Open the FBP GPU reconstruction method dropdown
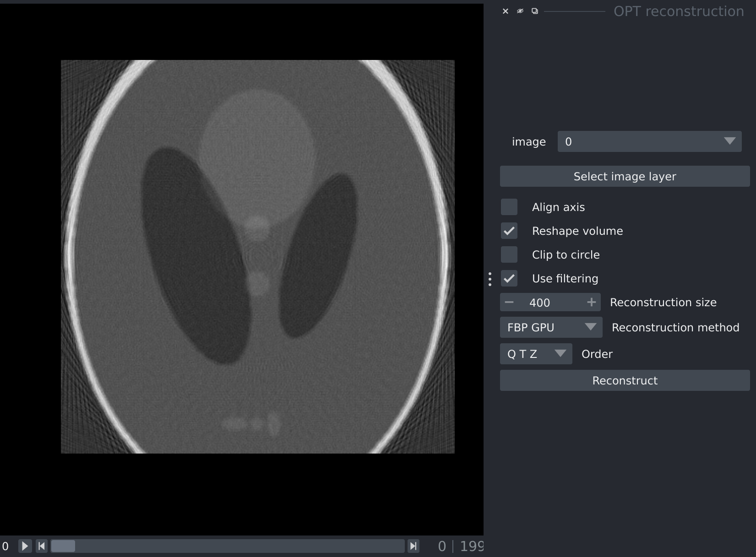Screen dimensions: 756x557 (551, 328)
